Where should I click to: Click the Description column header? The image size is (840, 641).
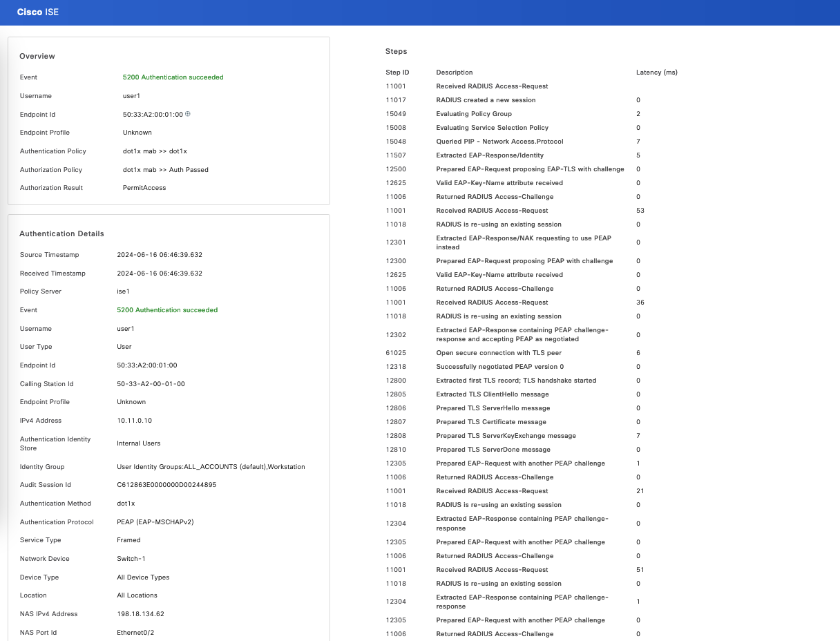[x=454, y=73]
